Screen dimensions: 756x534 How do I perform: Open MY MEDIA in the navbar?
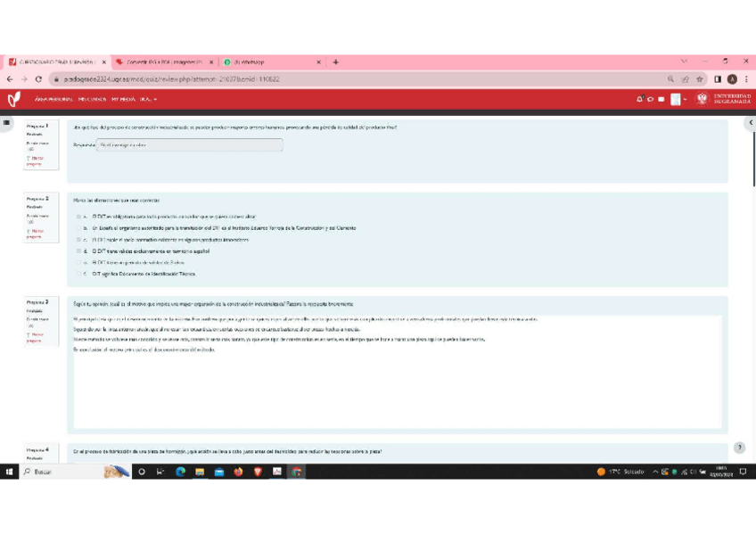tap(123, 99)
